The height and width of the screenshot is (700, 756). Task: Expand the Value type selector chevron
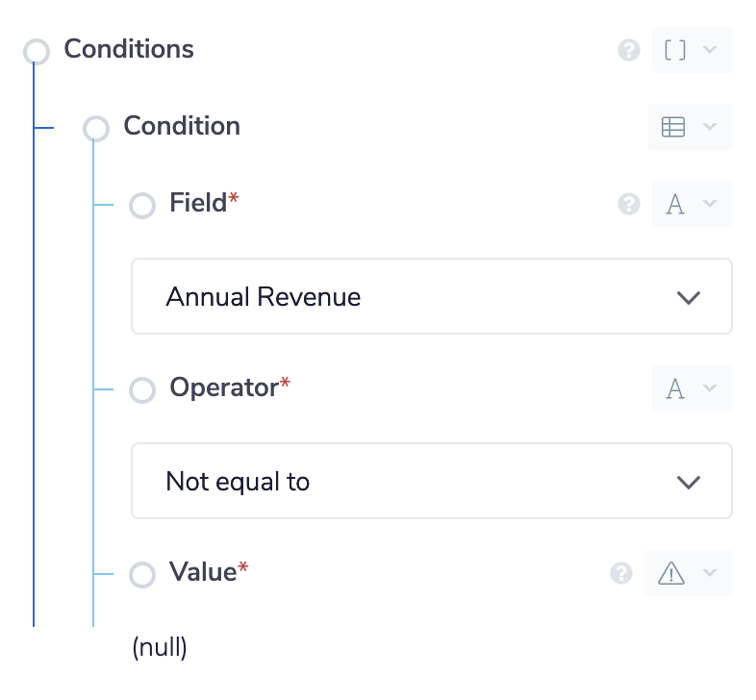[710, 573]
